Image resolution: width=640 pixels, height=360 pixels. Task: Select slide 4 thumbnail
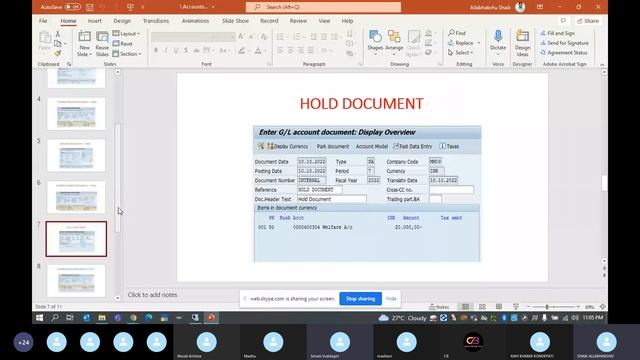[76, 114]
